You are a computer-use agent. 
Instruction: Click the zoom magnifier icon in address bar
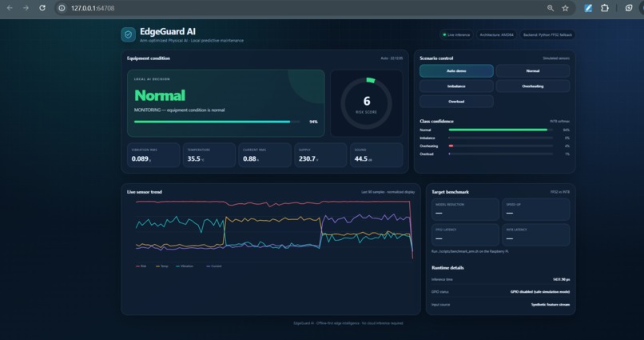point(551,8)
